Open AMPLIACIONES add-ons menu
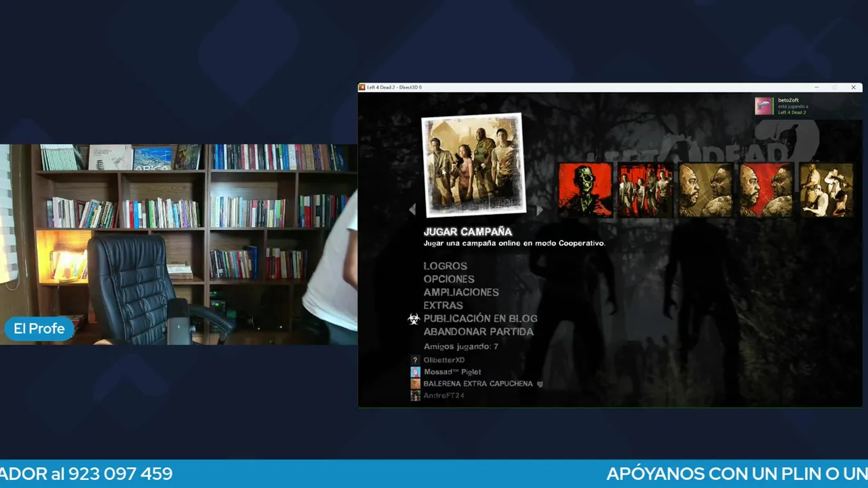 [x=461, y=292]
